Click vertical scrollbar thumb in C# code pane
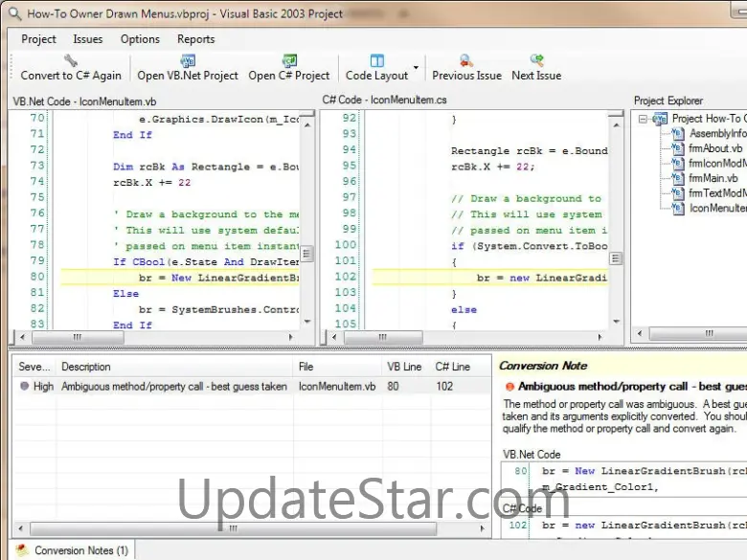The image size is (747, 560). coord(616,258)
